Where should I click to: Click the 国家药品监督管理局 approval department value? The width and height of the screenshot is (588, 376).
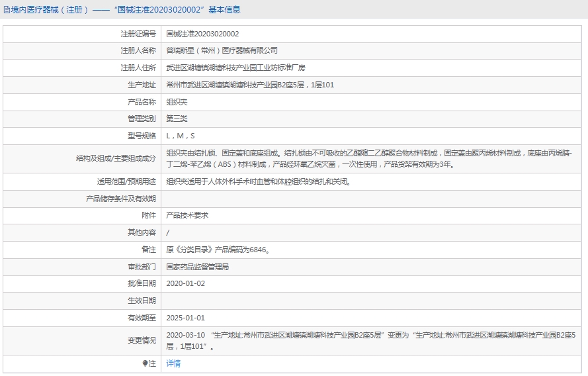pos(197,267)
